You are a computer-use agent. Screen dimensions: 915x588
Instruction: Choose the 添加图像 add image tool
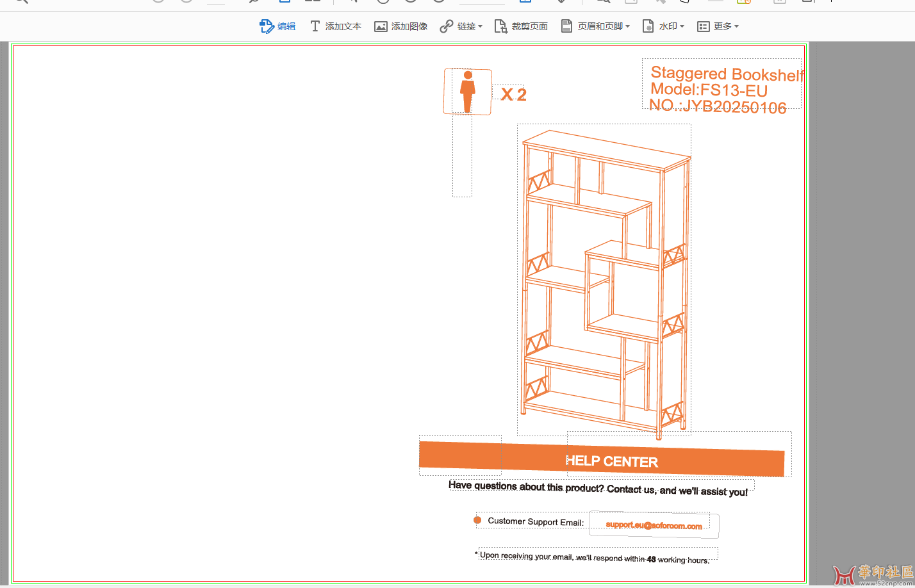pos(400,26)
